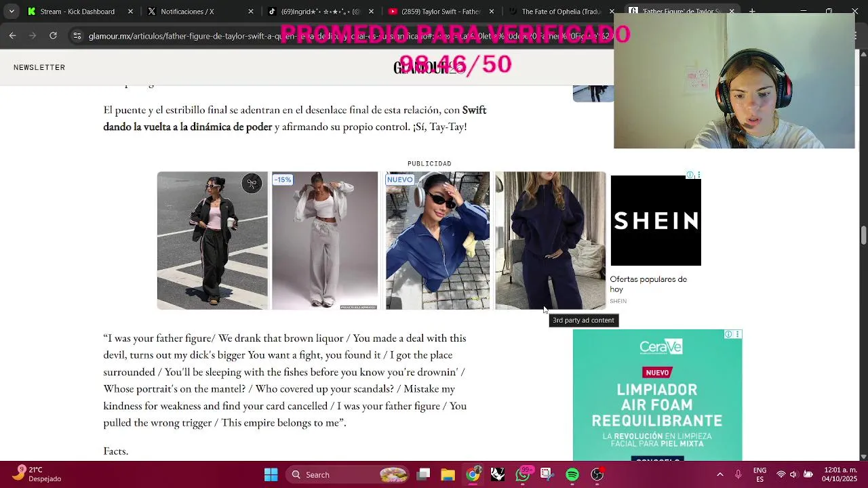Open options menu on the SHEIN ad
This screenshot has width=868, height=488.
698,175
